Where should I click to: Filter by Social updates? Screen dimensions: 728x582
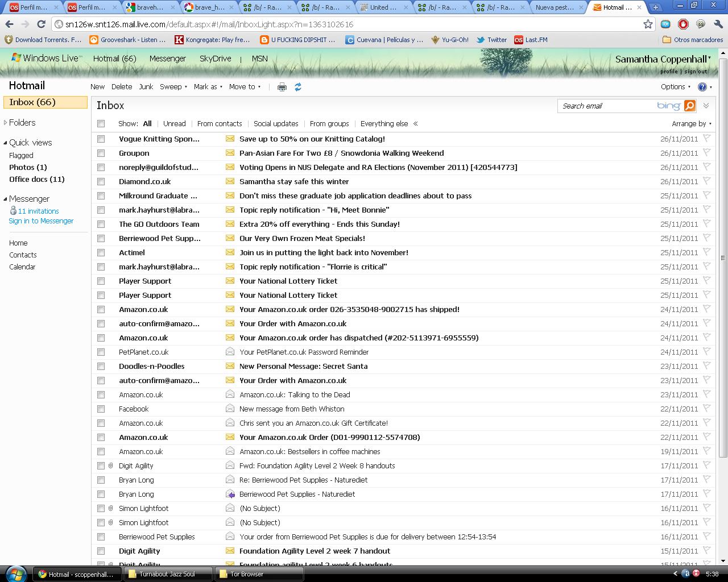[x=276, y=123]
